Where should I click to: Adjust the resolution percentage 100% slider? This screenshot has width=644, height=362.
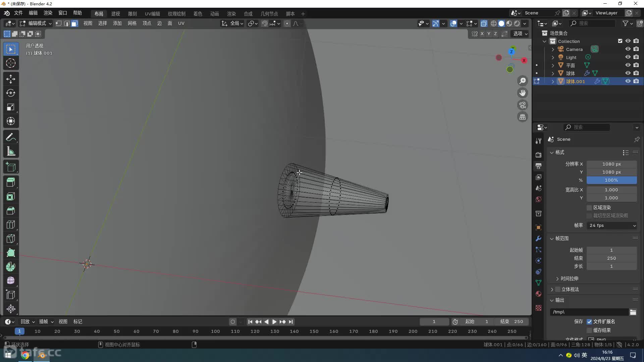tap(612, 180)
